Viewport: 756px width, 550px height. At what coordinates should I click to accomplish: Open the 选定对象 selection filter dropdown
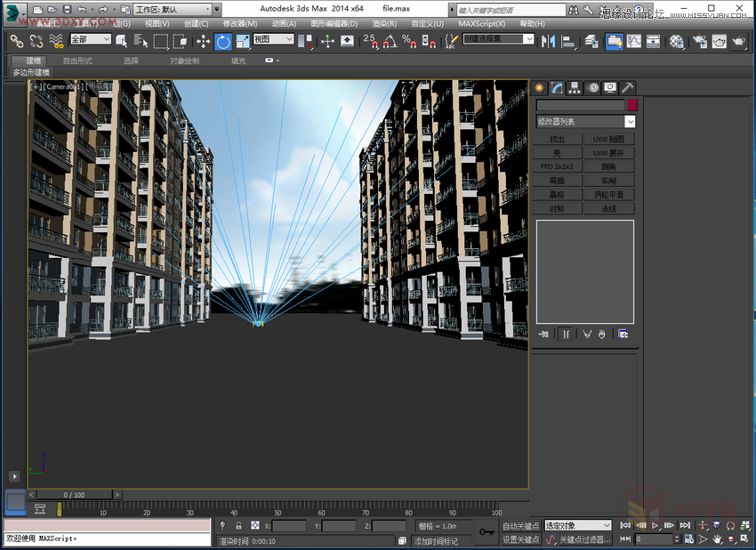click(x=578, y=525)
